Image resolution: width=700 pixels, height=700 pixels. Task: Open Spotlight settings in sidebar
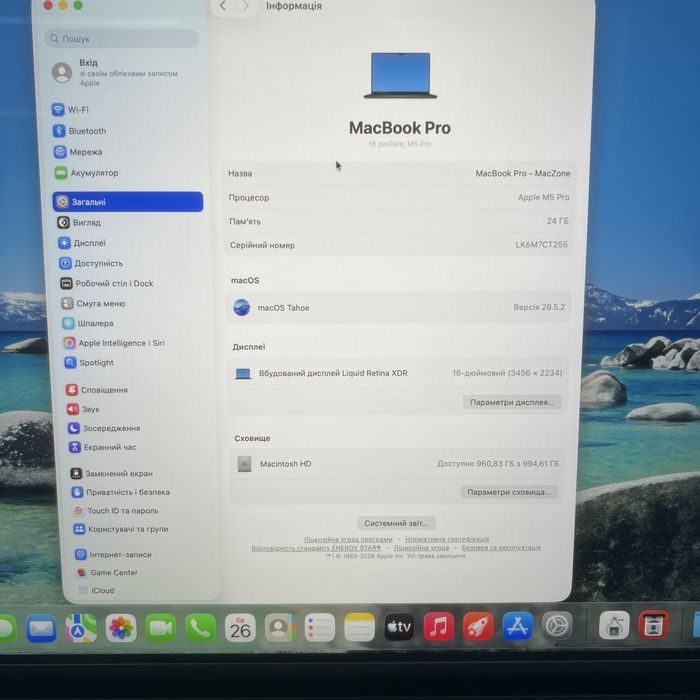click(89, 362)
